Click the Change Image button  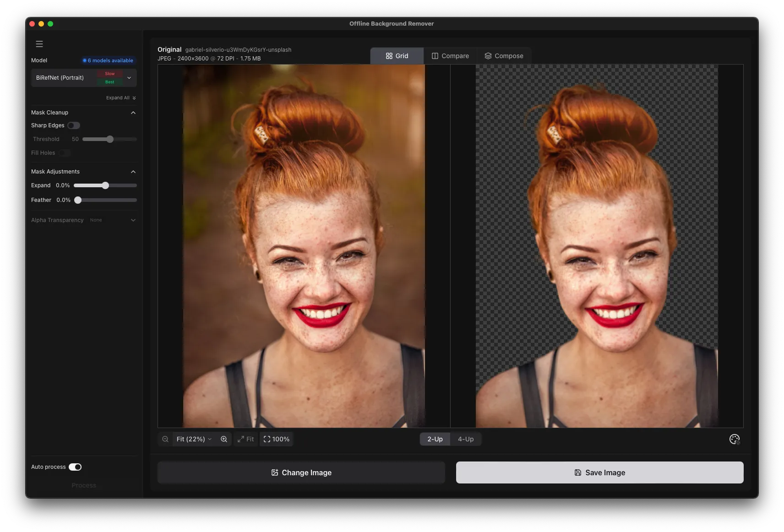[x=301, y=472]
